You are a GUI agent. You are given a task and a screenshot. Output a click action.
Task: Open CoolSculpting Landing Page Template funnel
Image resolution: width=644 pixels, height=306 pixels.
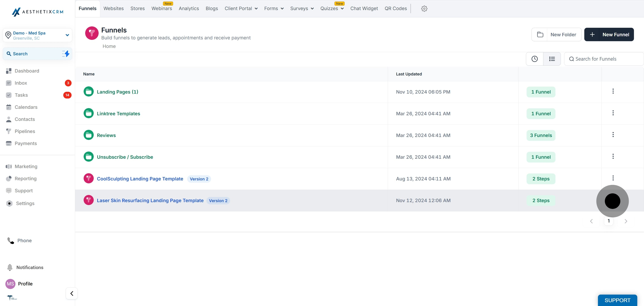click(x=140, y=179)
